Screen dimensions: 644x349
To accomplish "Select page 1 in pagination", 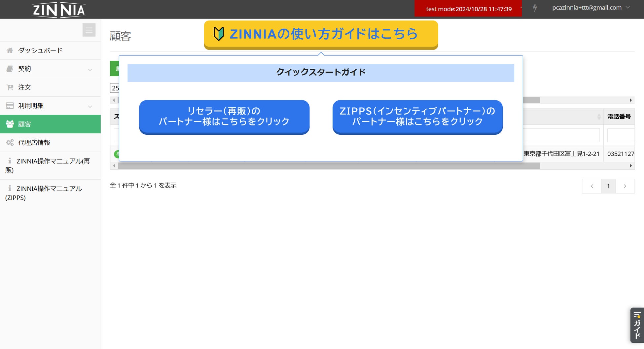I will tap(608, 186).
